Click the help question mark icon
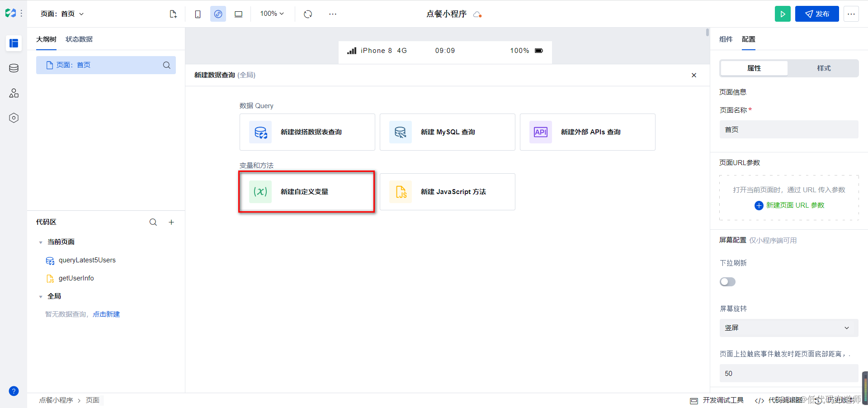 (14, 391)
